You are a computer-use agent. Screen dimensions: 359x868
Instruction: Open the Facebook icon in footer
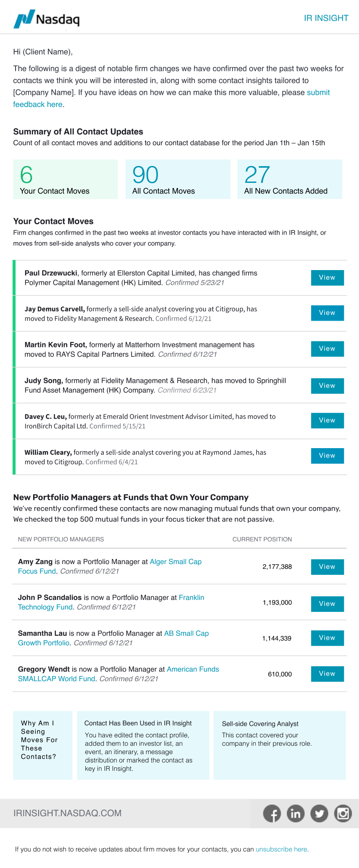coord(272,813)
